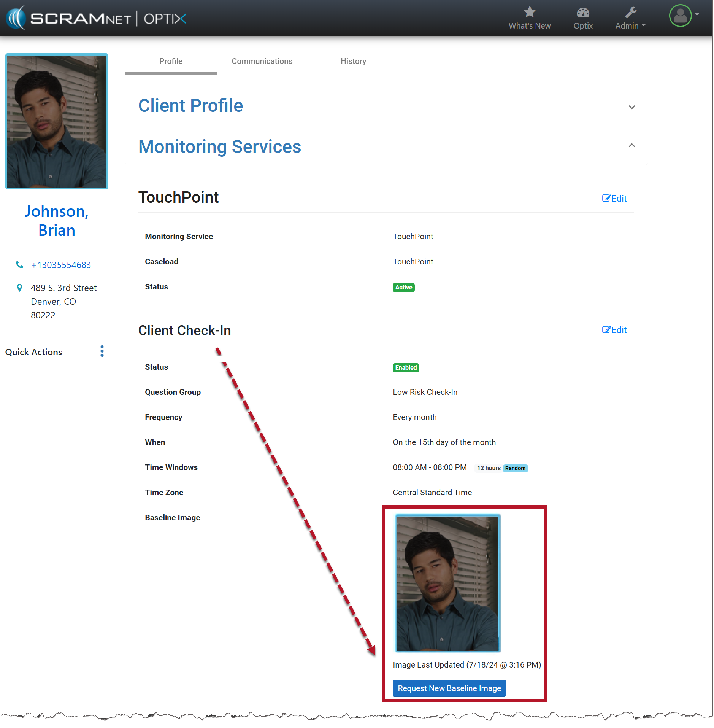Select the Profile tab
This screenshot has height=728, width=714.
171,61
